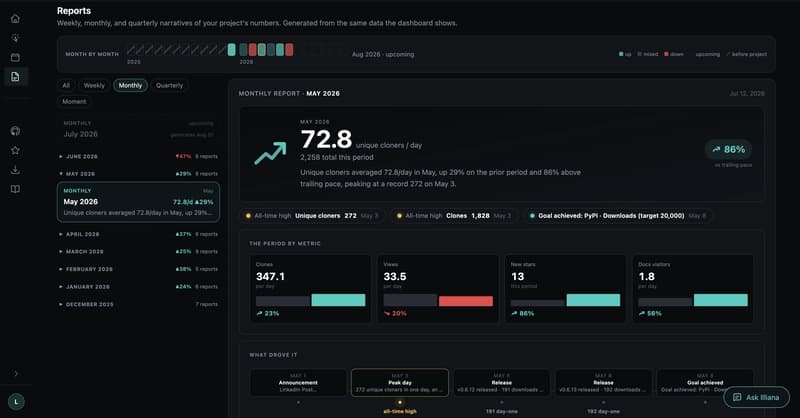The width and height of the screenshot is (800, 418).
Task: Click the chat icon in Ask Iliana
Action: point(737,397)
